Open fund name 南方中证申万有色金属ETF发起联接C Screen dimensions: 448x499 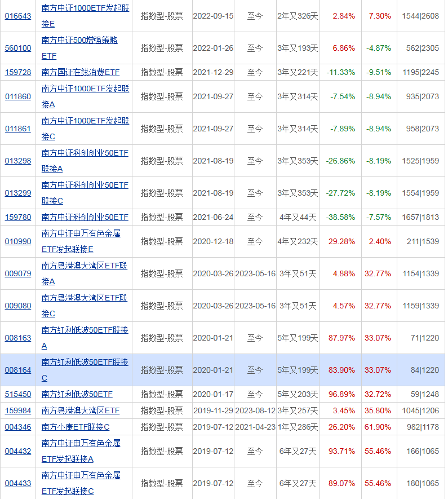point(81,483)
